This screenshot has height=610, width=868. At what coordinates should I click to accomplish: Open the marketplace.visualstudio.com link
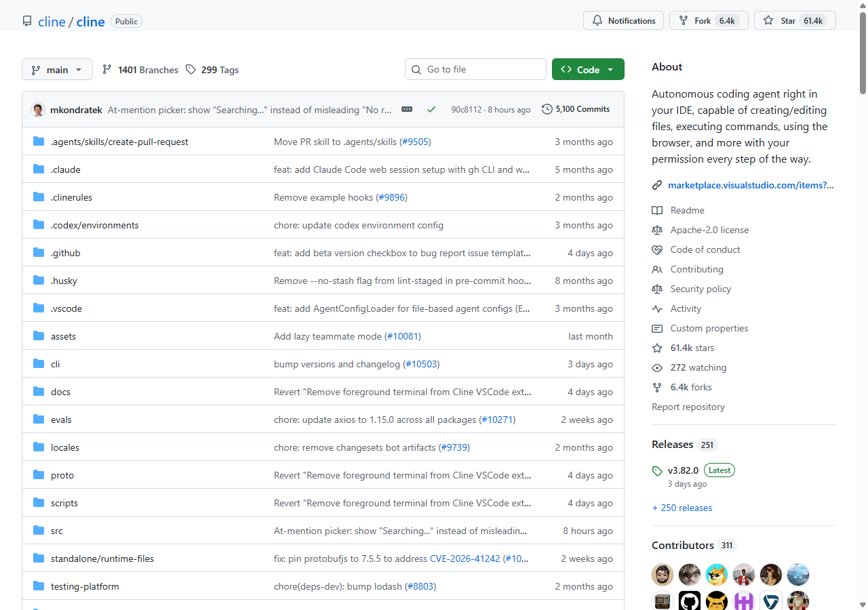coord(751,185)
